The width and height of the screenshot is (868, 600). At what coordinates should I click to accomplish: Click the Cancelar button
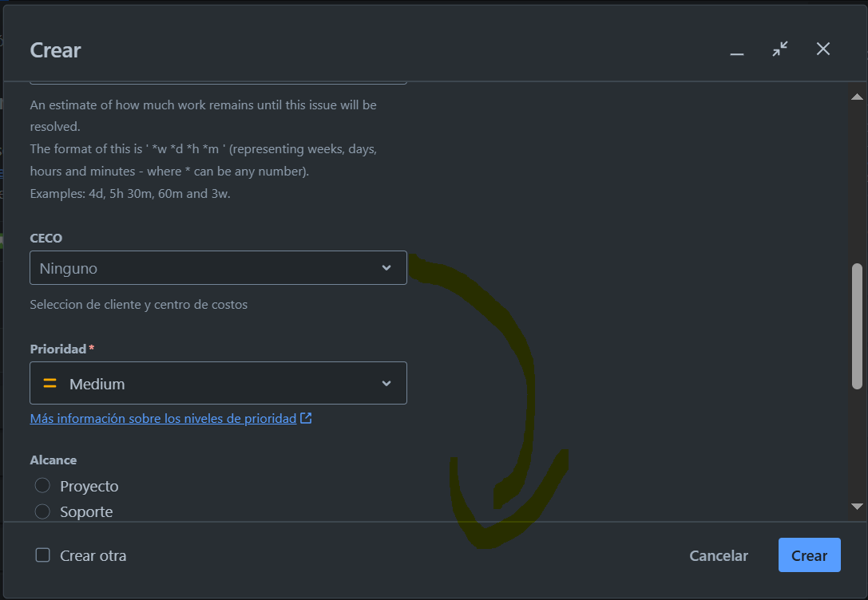(719, 555)
